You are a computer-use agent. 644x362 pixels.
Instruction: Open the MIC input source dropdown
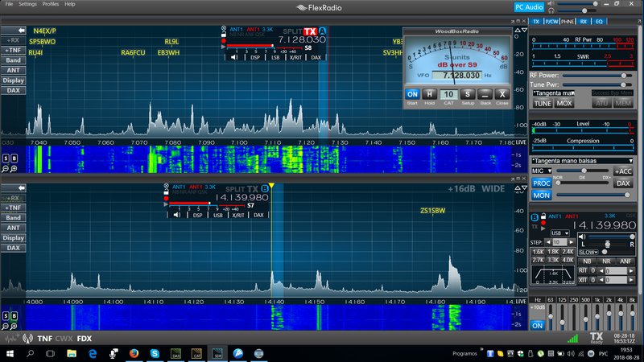(x=541, y=171)
